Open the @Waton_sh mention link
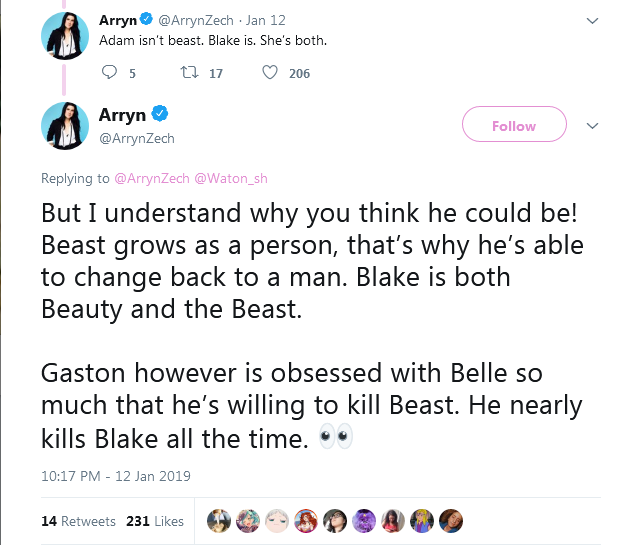Screen dimensions: 640x545 [231, 178]
